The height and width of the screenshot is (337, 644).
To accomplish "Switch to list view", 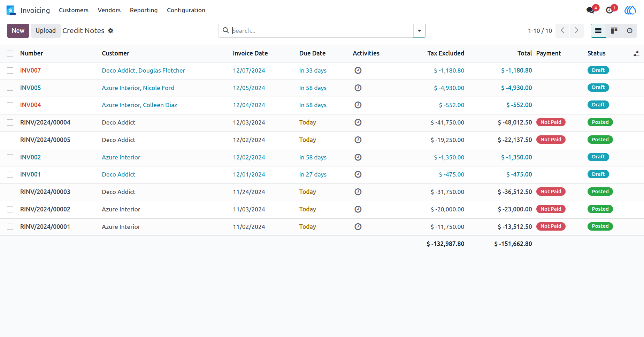I will [x=598, y=31].
